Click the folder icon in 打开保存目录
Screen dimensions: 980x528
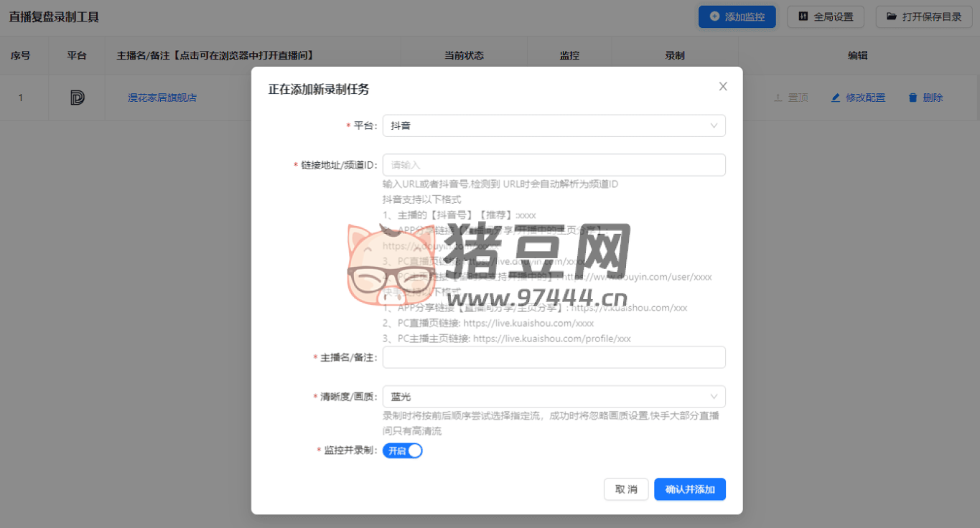(891, 16)
